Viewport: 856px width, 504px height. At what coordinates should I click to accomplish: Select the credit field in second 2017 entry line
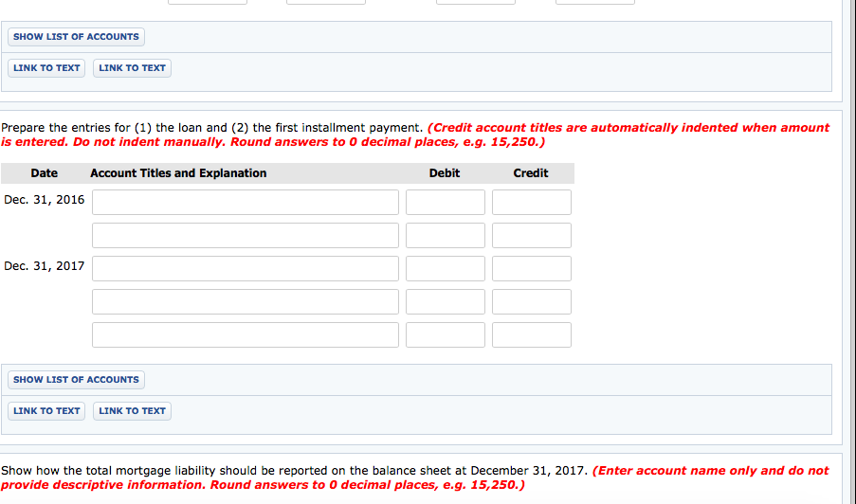tap(532, 302)
